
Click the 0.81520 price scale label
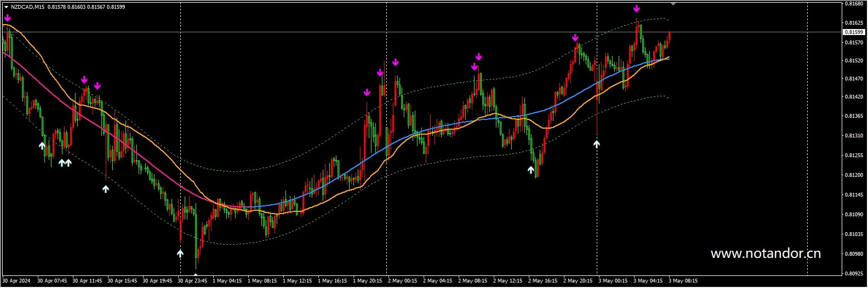pos(854,61)
